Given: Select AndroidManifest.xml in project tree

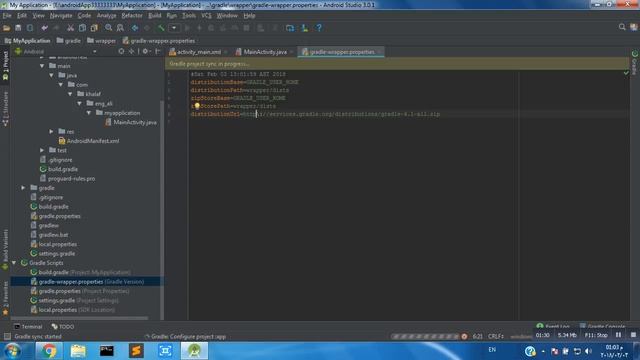Looking at the screenshot, I should click(89, 141).
